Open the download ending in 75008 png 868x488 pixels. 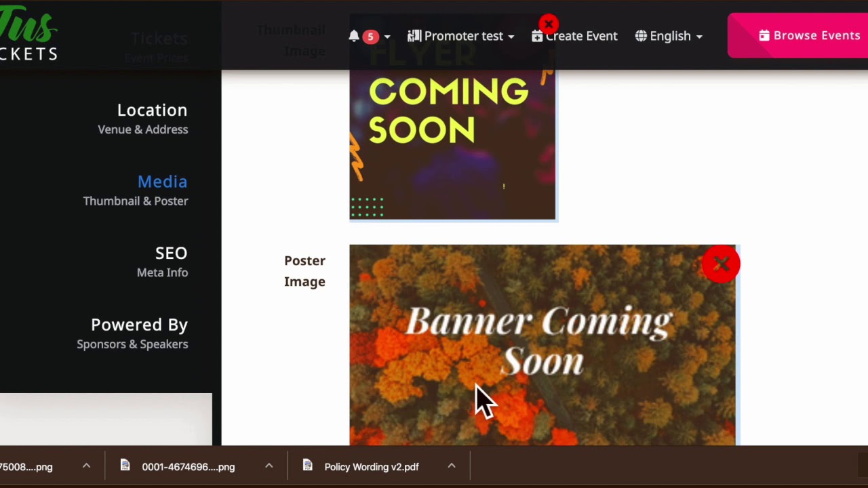[26, 467]
